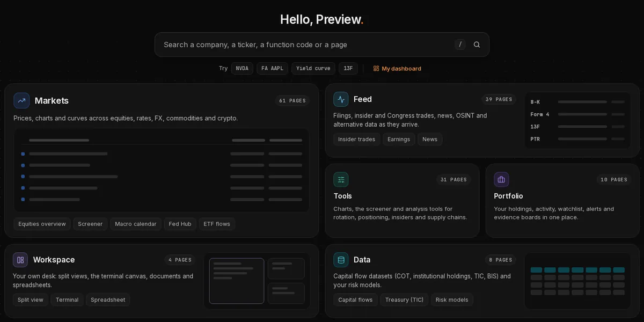Open the Fed Hub chip
The height and width of the screenshot is (322, 644).
tap(180, 224)
